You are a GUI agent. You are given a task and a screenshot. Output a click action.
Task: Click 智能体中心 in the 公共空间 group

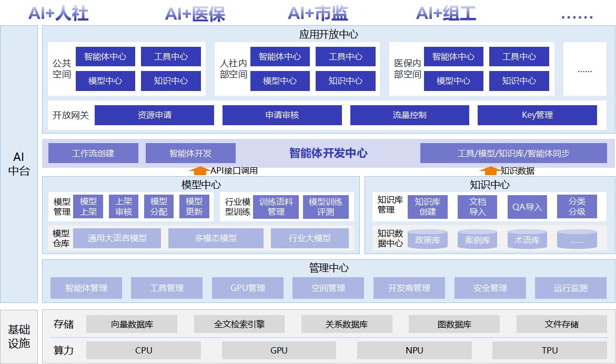coord(105,56)
